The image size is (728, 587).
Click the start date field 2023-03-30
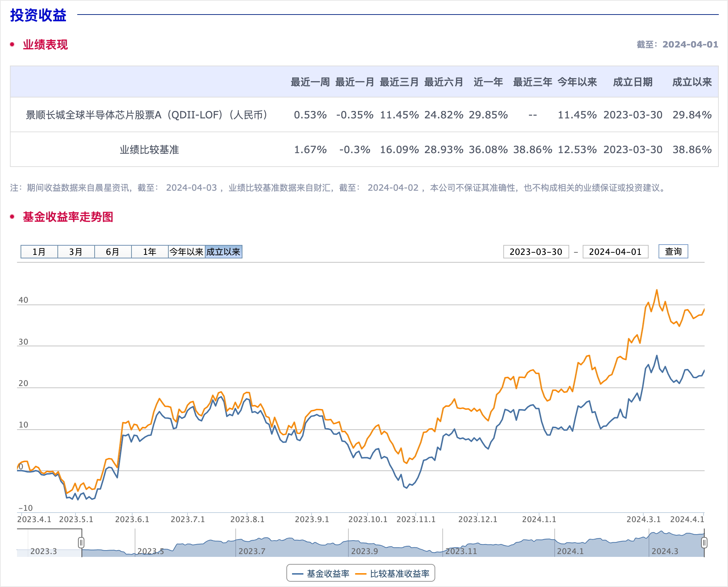[x=536, y=252]
